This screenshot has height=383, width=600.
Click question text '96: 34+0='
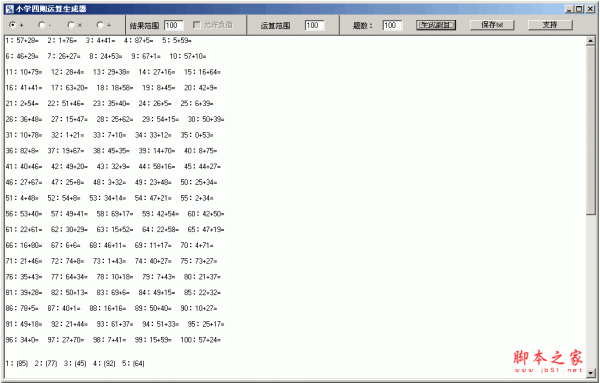coord(22,340)
